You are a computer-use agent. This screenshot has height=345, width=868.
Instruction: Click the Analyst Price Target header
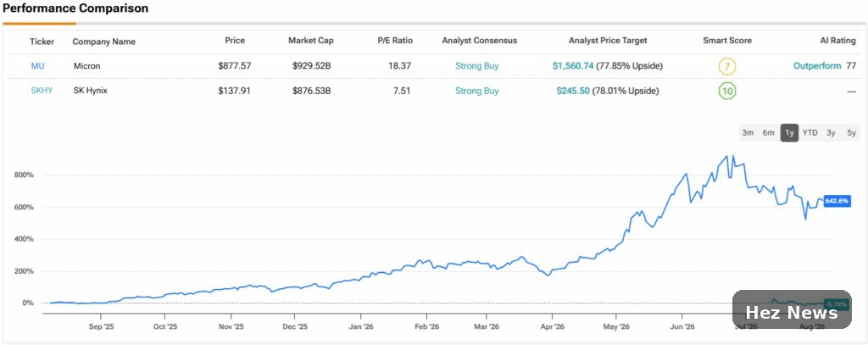[x=608, y=41]
